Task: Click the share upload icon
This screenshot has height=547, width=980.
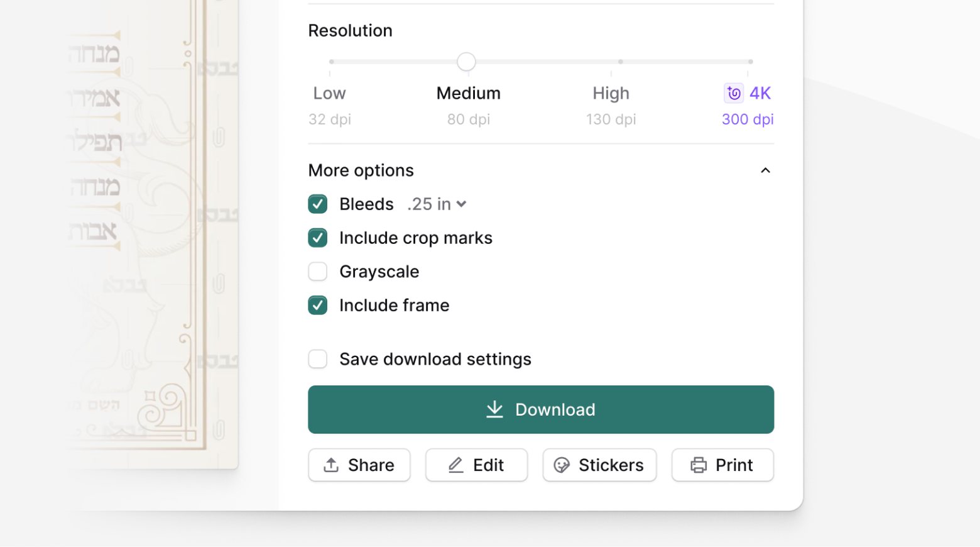Action: coord(331,465)
